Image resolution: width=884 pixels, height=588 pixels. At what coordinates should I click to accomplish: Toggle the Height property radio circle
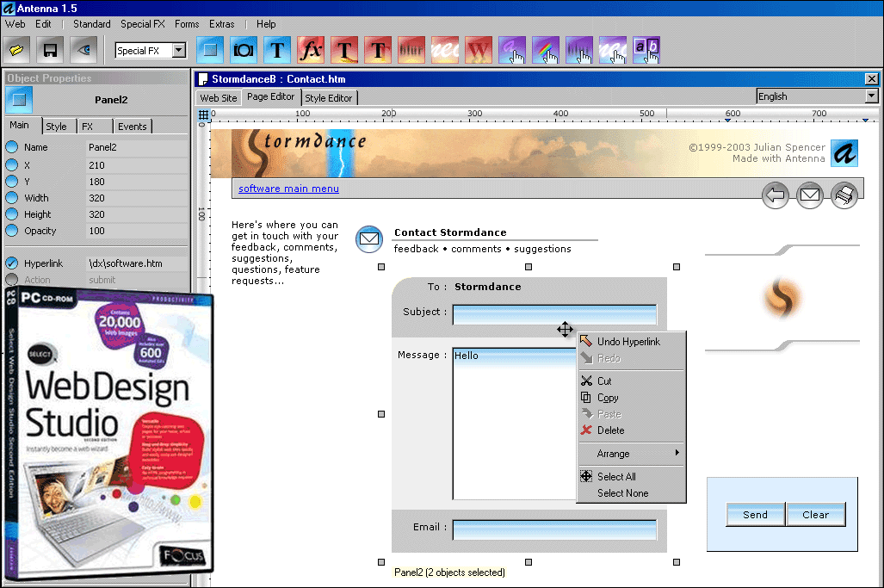(x=12, y=214)
